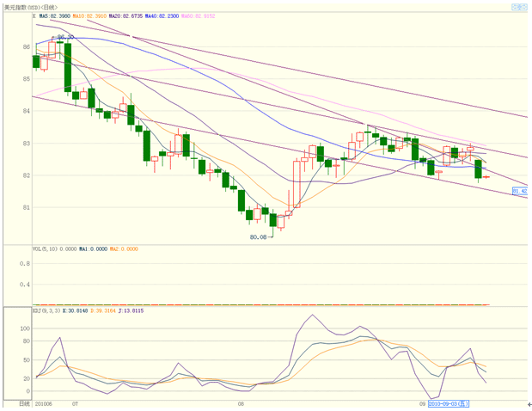Click the 0.8 volume axis label
Screen dimensions: 532x411
tap(25, 263)
